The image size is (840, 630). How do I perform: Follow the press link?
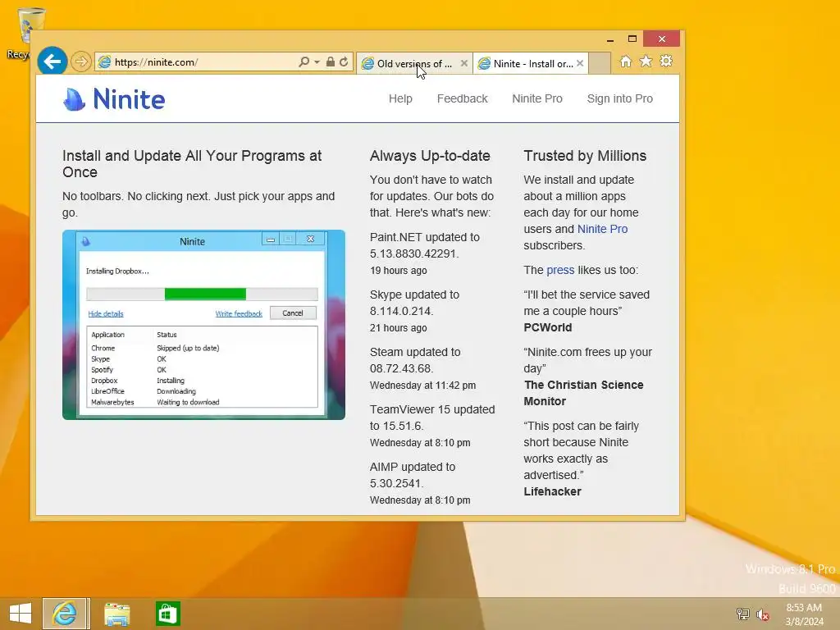560,270
